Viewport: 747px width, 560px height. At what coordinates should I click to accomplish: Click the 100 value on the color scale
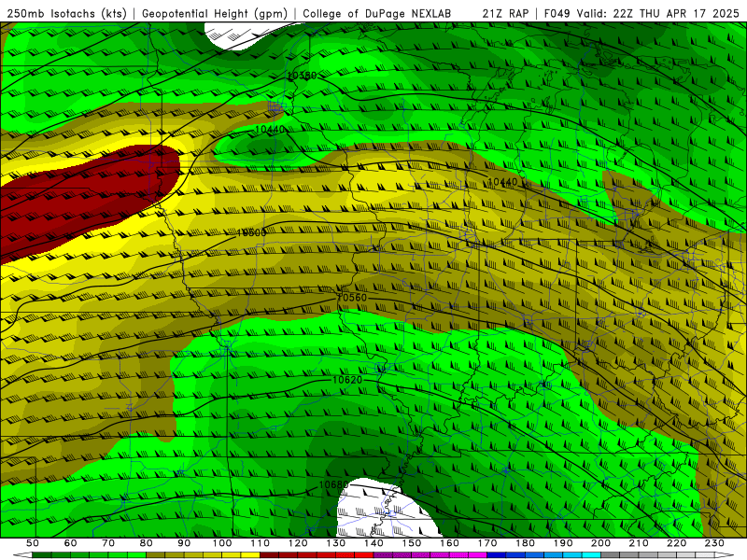pos(222,543)
